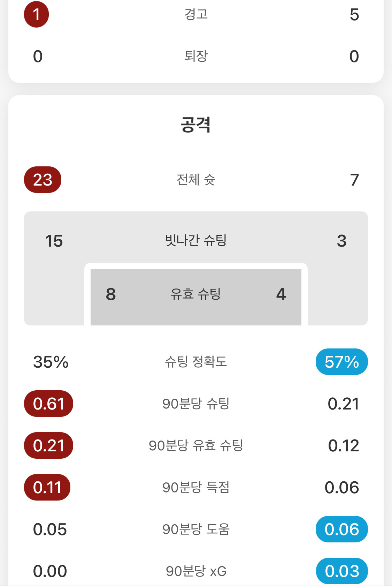Viewport: 392px width, 586px height.
Task: Tap the 슈팅 정확도 label
Action: pyautogui.click(x=196, y=361)
